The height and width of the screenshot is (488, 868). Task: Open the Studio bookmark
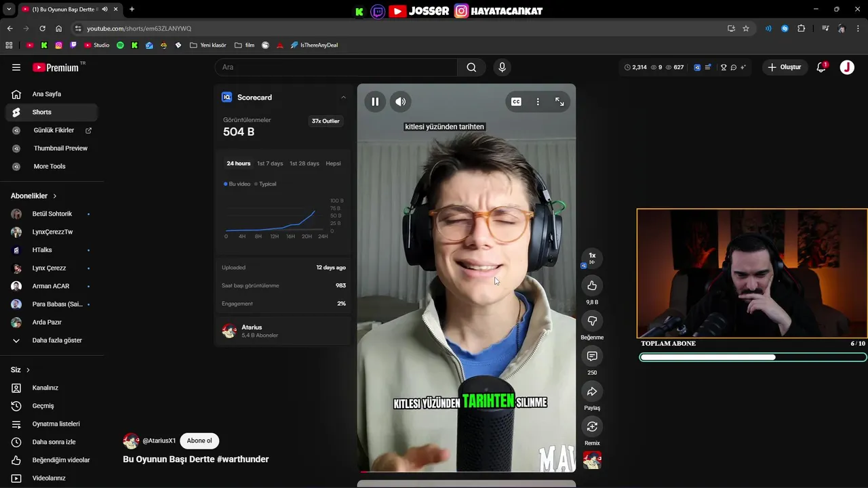(x=96, y=45)
